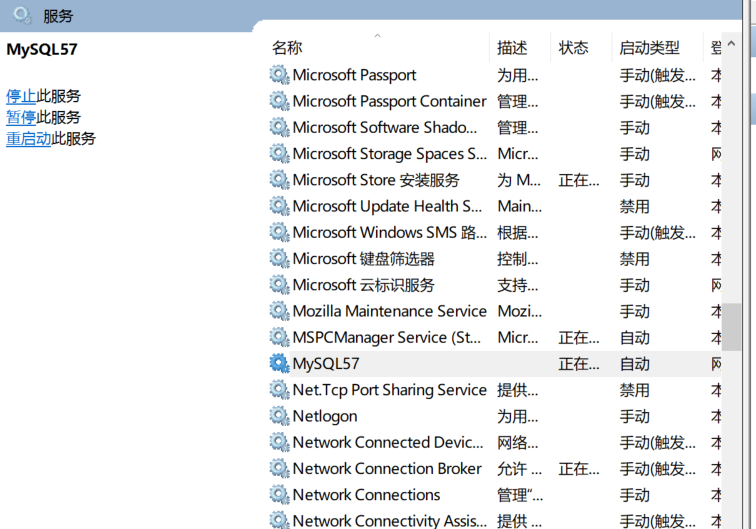Click the gear icon of Microsoft 键盘筛选器
The height and width of the screenshot is (529, 756).
(279, 258)
